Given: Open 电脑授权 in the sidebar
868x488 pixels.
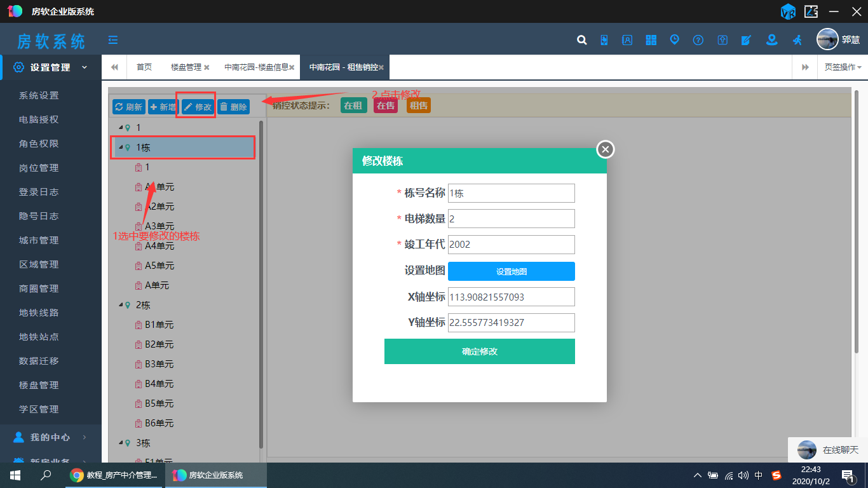Looking at the screenshot, I should [x=39, y=119].
